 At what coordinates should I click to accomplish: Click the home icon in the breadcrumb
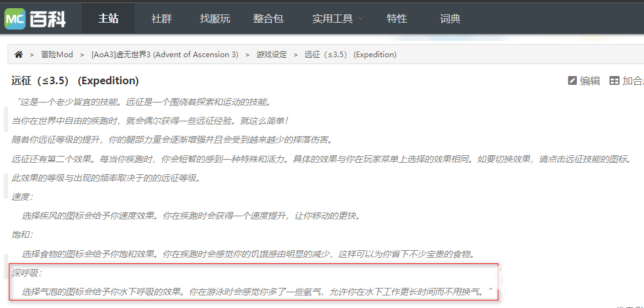19,55
